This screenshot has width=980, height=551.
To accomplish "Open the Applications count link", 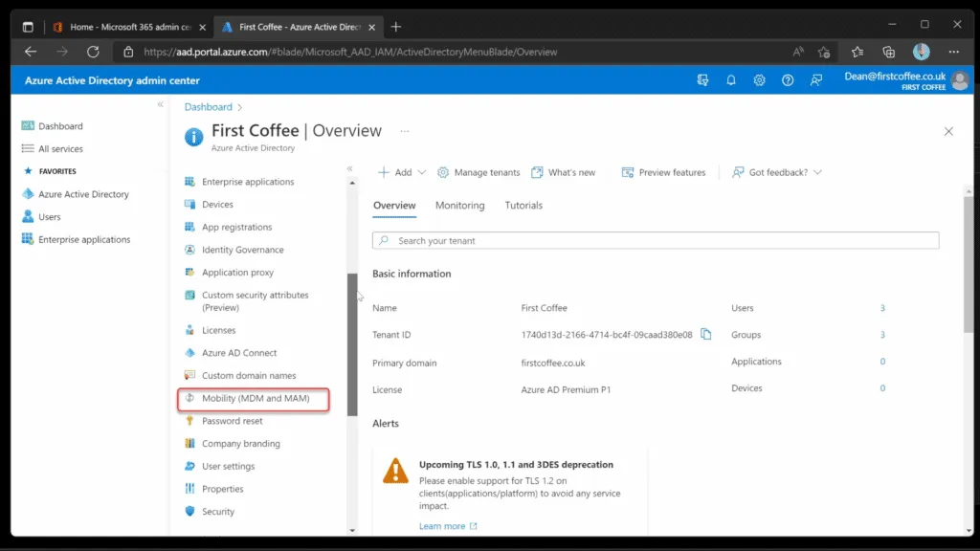I will click(882, 362).
